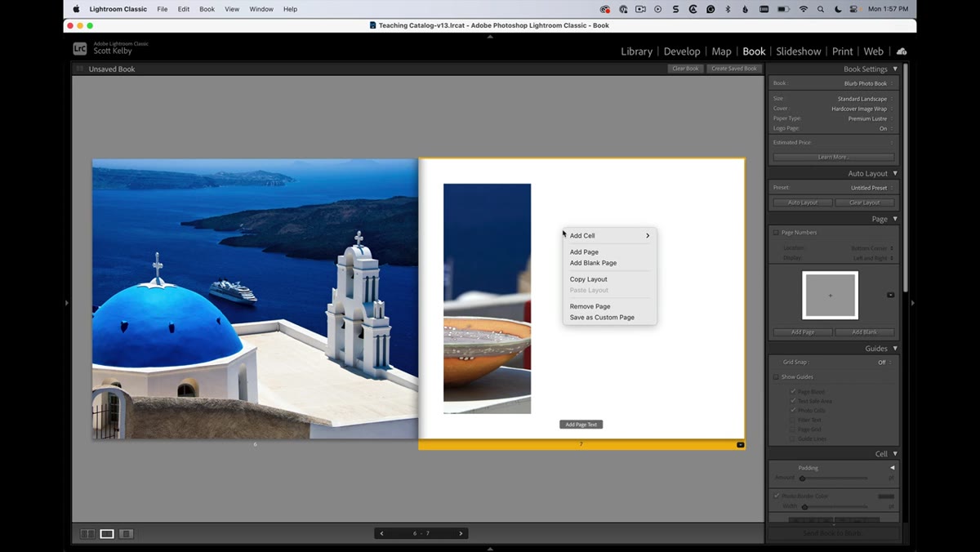Click the Clear Layout button
This screenshot has height=552, width=980.
pyautogui.click(x=865, y=203)
